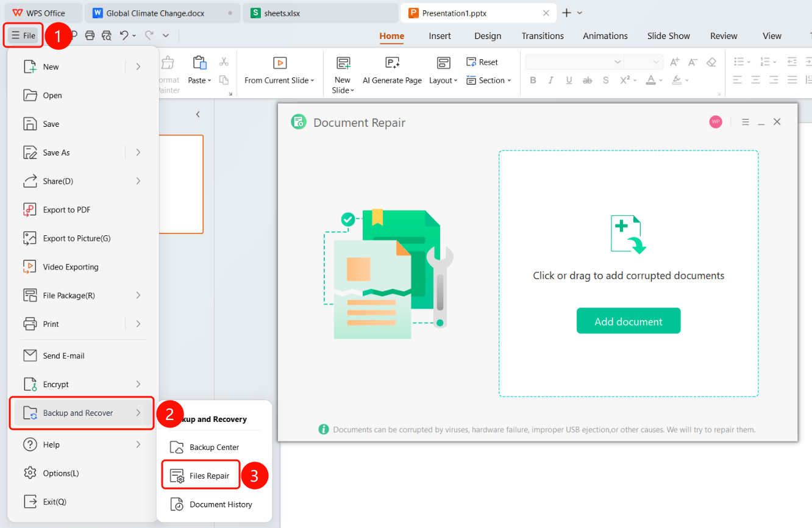812x528 pixels.
Task: Open Document History entry
Action: coord(211,504)
